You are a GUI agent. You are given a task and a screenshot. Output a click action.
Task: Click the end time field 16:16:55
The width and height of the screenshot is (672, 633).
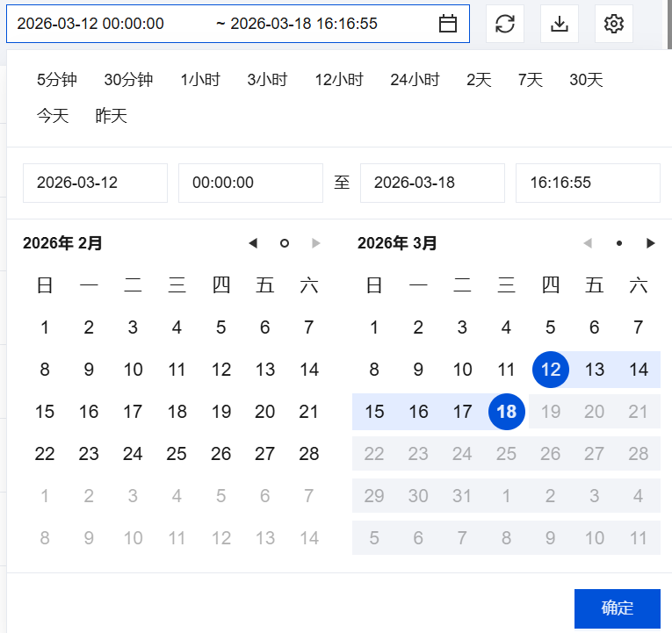[x=588, y=183]
